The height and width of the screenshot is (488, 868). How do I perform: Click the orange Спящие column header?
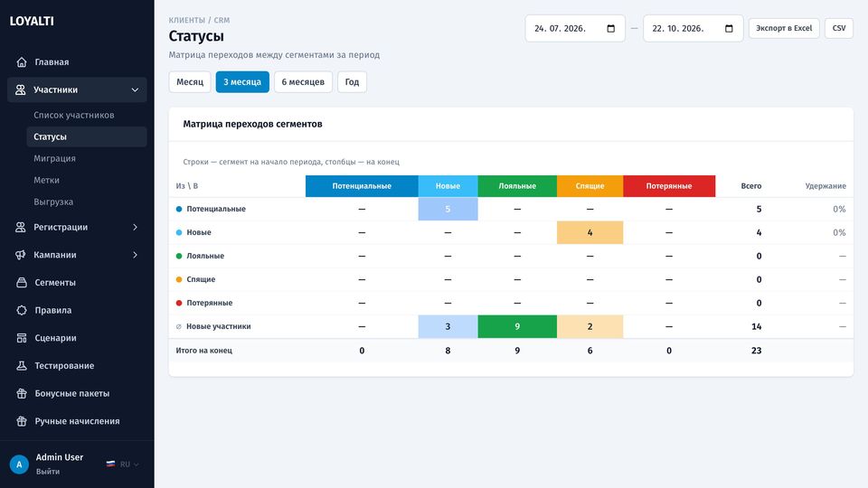(590, 186)
